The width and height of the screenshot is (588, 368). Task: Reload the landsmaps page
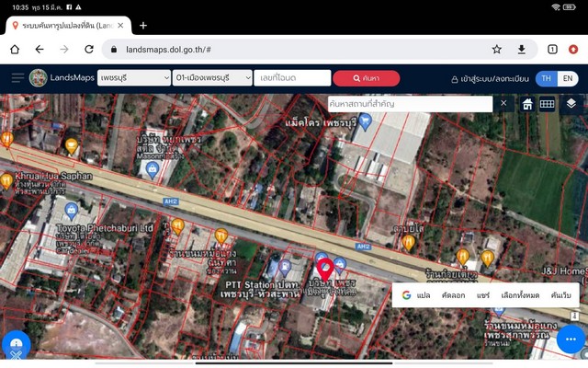89,49
